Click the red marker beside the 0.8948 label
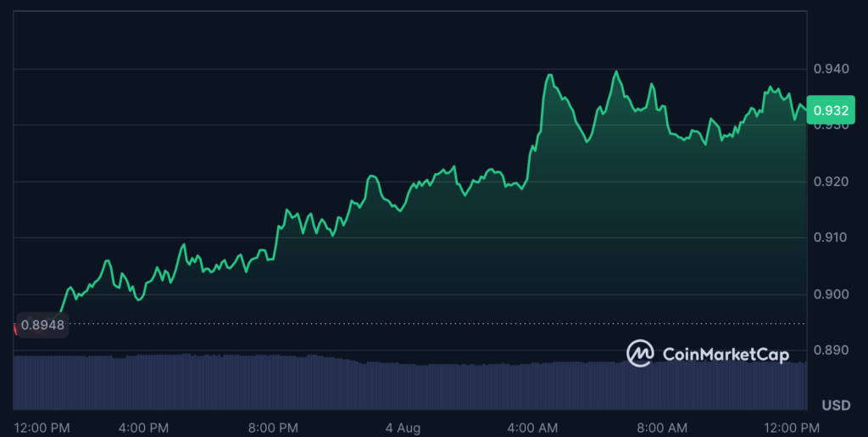The image size is (868, 437). [x=15, y=327]
